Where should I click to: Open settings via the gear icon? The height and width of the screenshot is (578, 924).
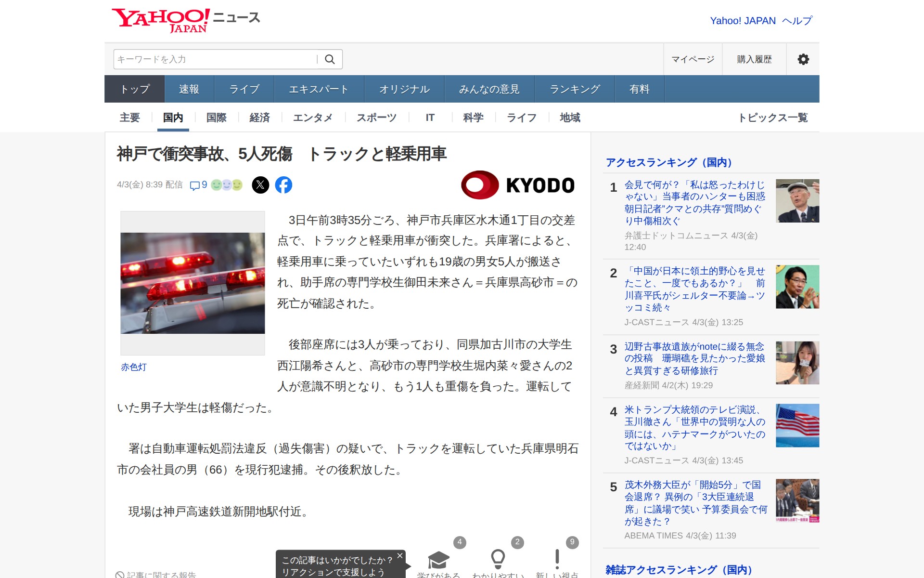[803, 59]
